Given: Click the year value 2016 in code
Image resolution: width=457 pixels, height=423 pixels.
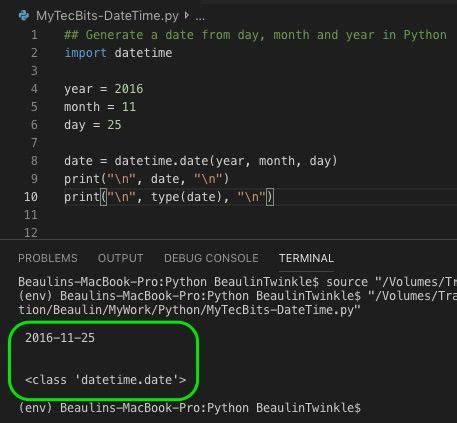Looking at the screenshot, I should point(129,89).
